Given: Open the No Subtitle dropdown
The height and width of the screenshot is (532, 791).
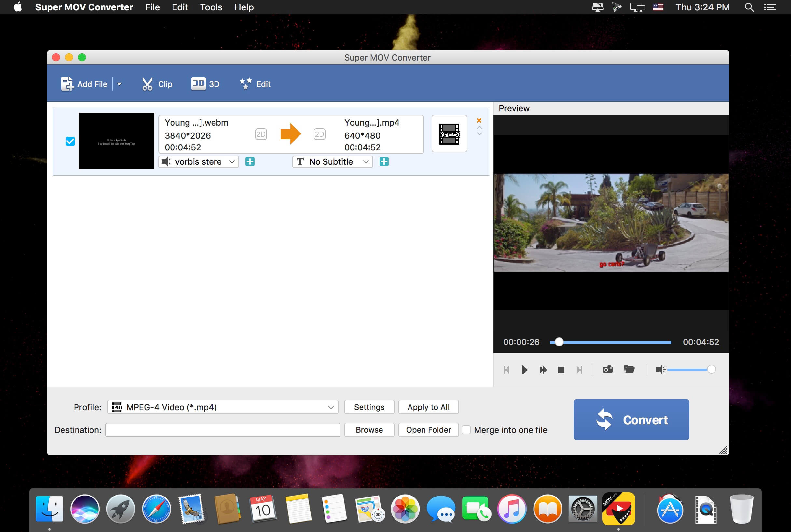Looking at the screenshot, I should 332,162.
